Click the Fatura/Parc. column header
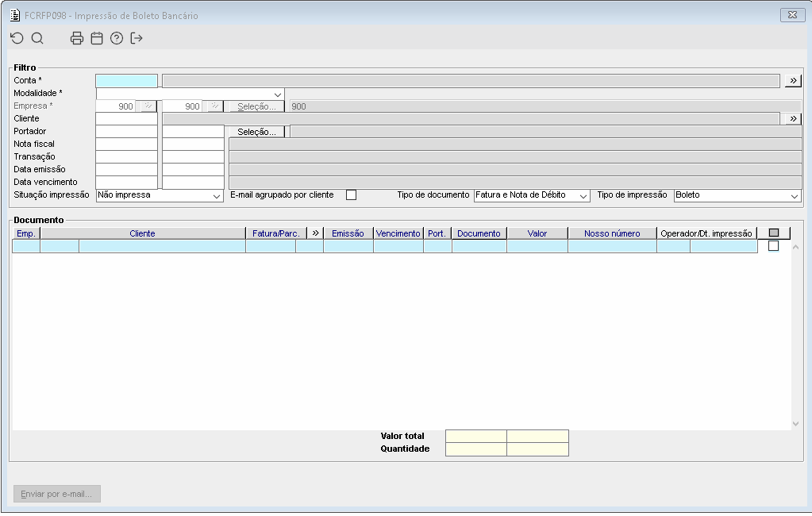This screenshot has height=516, width=812. coord(276,233)
